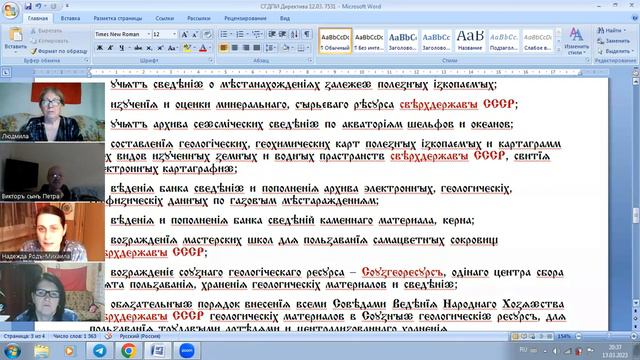Shrink font size with smaller A icon
The height and width of the screenshot is (360, 640).
pos(195,34)
